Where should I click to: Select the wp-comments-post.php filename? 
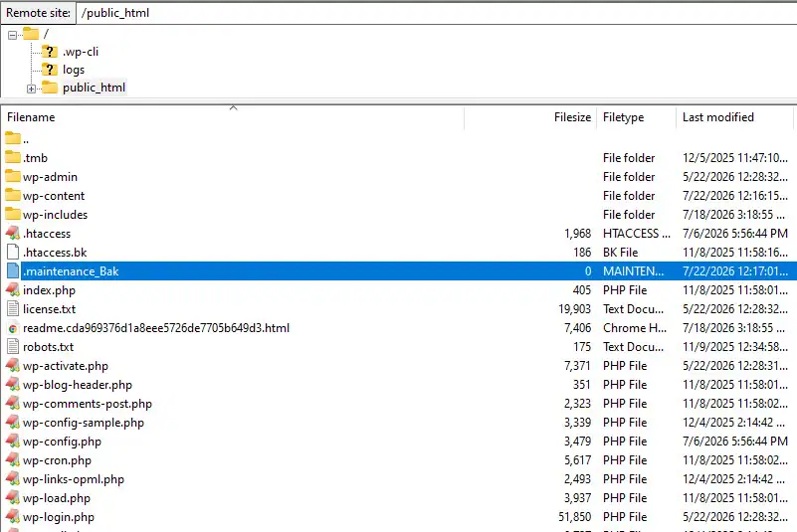88,404
